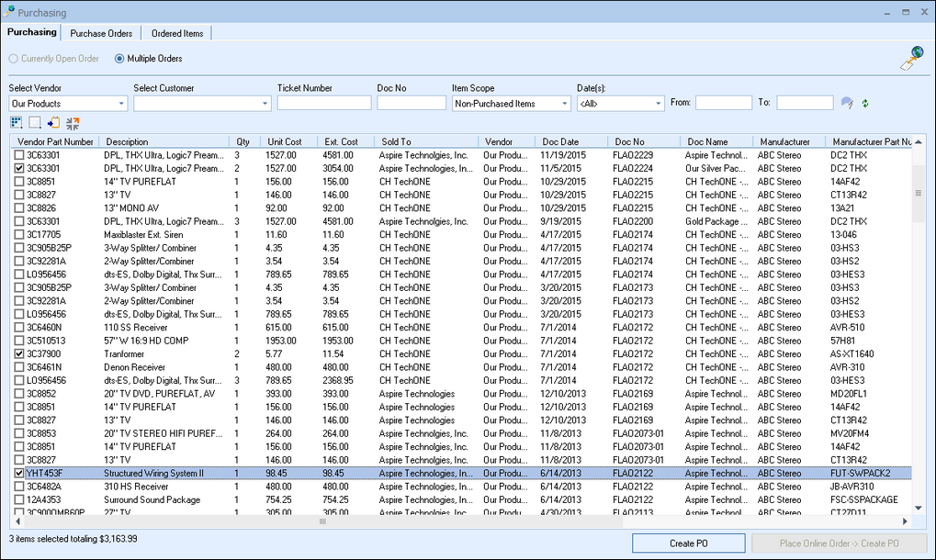The width and height of the screenshot is (936, 560).
Task: Click the select-all grid icon in toolbar
Action: pyautogui.click(x=17, y=122)
